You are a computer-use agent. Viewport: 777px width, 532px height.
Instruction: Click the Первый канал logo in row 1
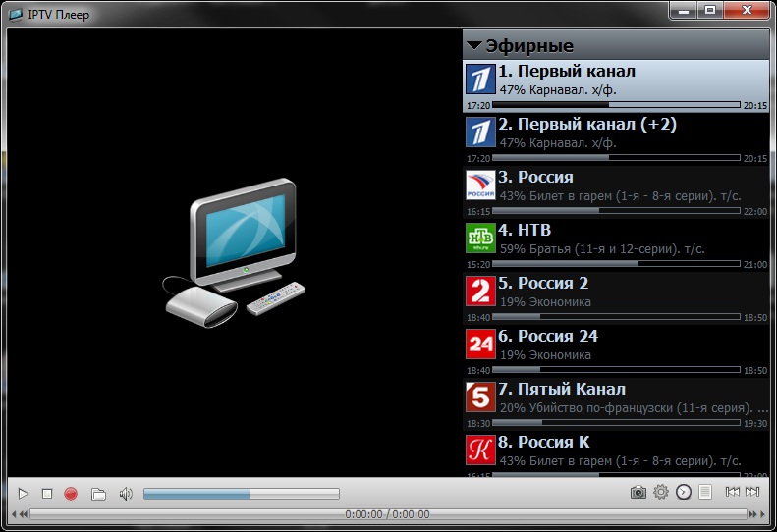(x=480, y=80)
